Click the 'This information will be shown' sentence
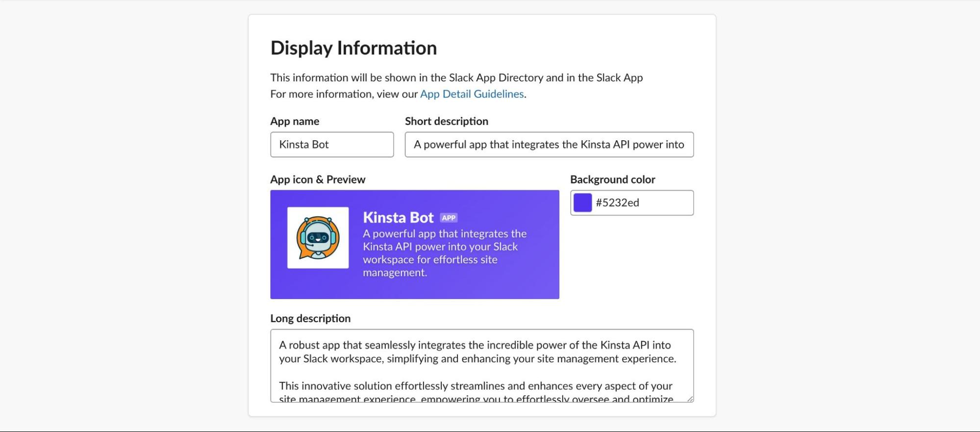This screenshot has width=980, height=432. click(456, 77)
